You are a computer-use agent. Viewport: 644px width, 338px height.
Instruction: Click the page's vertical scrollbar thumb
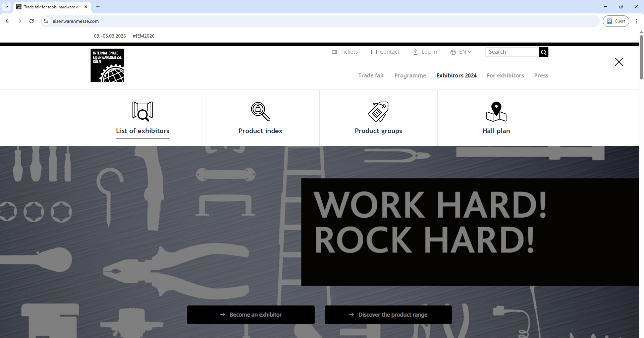641,57
